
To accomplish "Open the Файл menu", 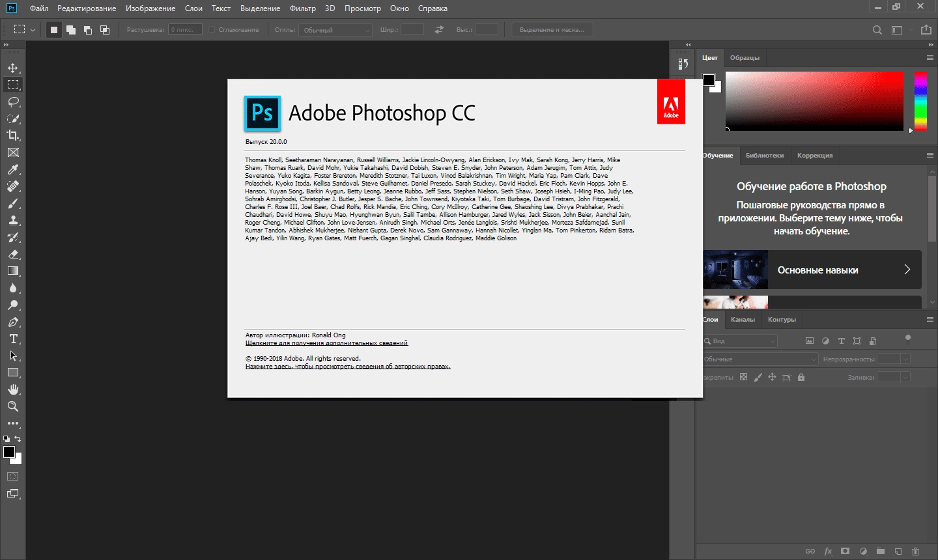I will pos(39,8).
